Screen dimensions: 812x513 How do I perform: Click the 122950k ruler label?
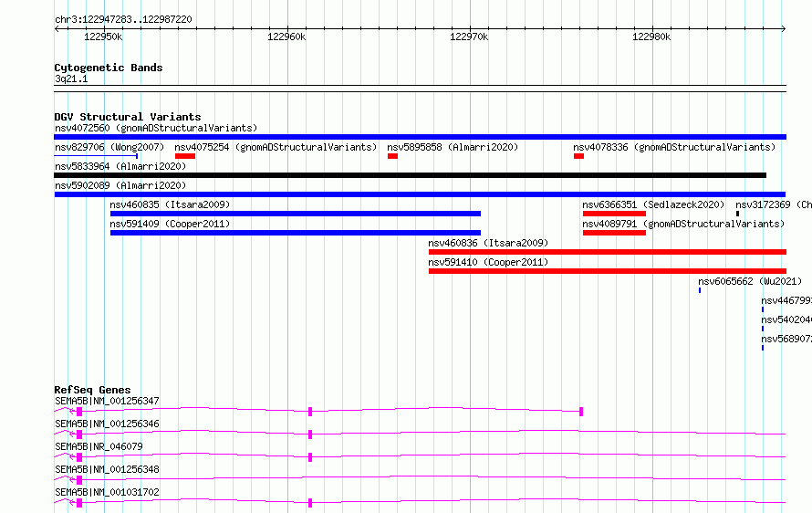click(x=104, y=37)
